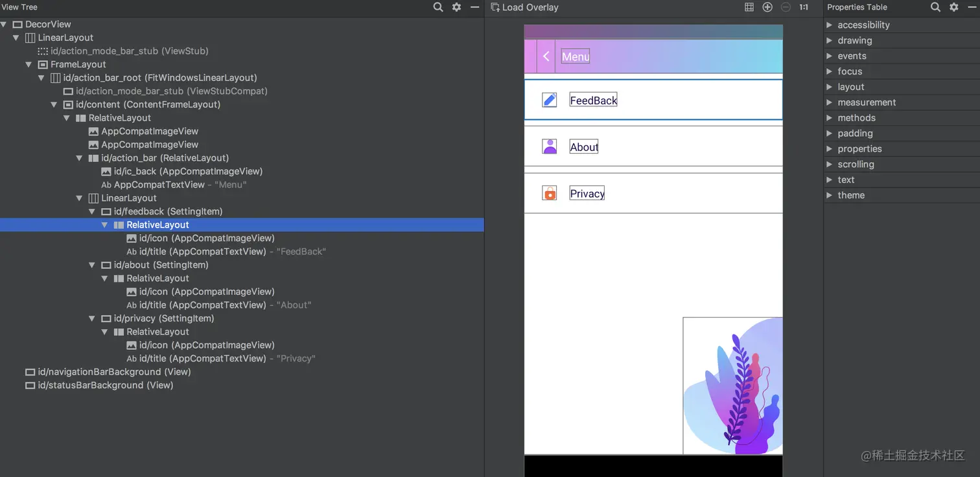Zoom in with the plus icon

[x=767, y=7]
